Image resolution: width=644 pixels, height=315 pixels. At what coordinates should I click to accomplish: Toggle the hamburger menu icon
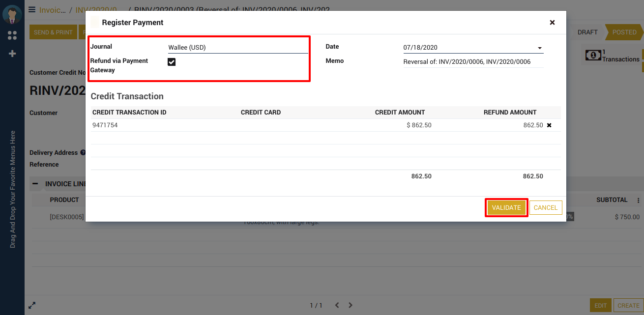tap(32, 9)
